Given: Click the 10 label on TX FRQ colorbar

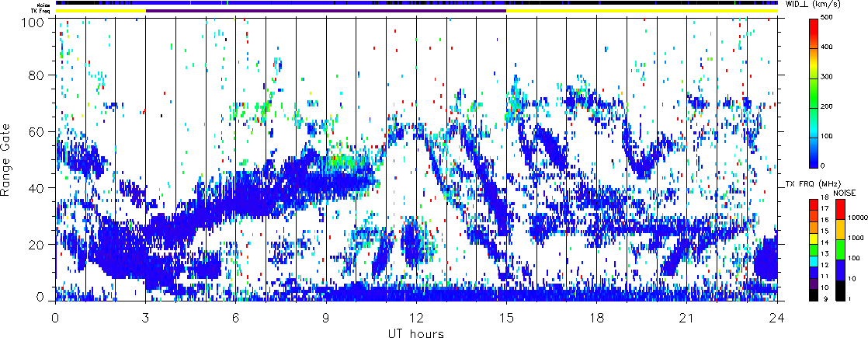Looking at the screenshot, I should [825, 287].
